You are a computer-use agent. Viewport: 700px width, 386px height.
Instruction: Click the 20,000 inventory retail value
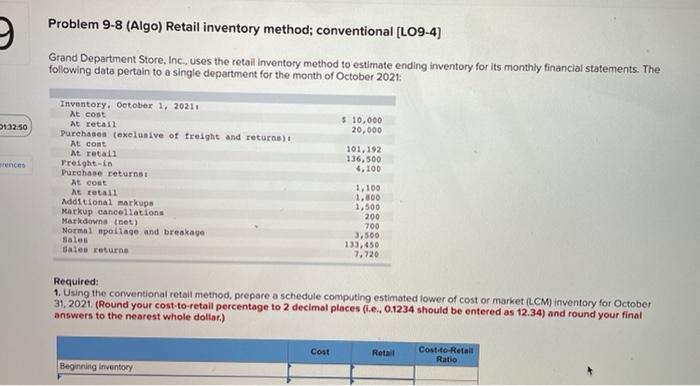click(x=366, y=130)
